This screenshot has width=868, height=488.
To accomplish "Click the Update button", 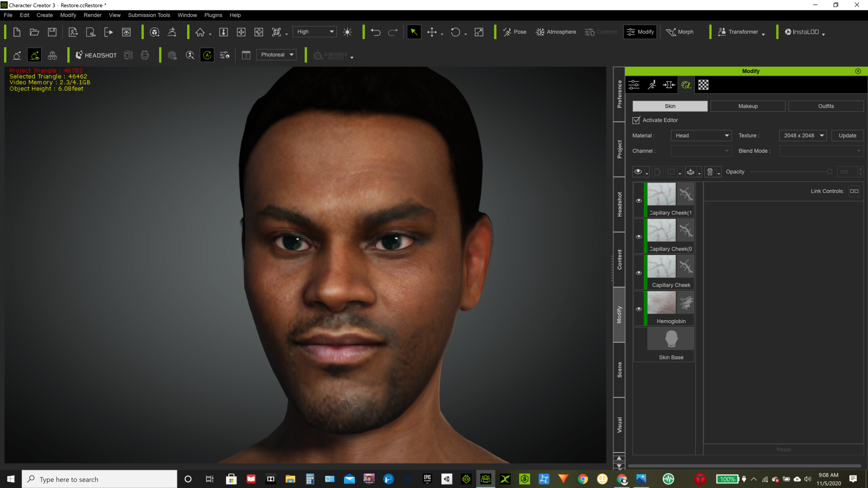I will (x=847, y=135).
